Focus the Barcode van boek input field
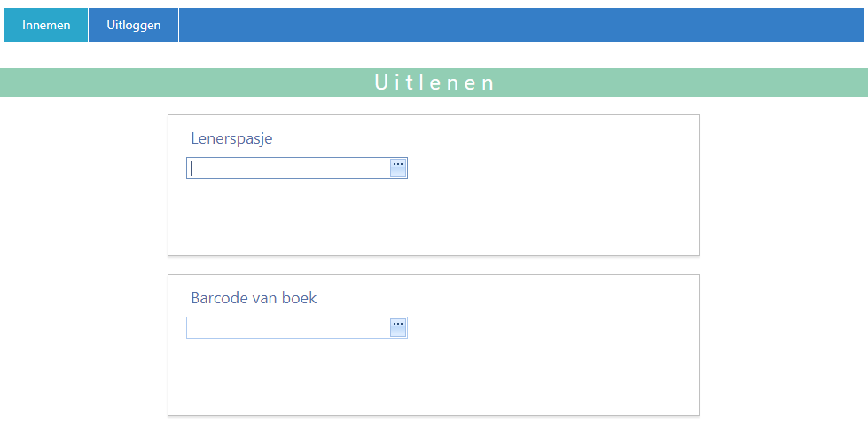Screen dimensions: 868x423 tap(288, 328)
